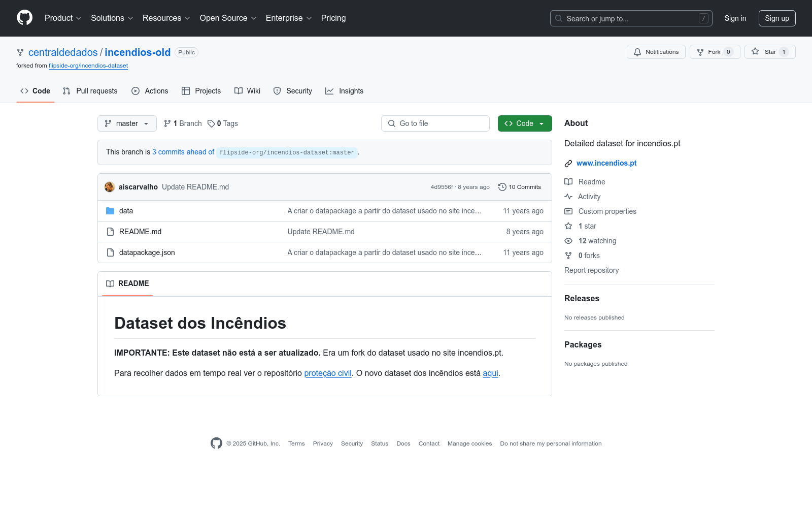Click the footer GitHub logo icon
The image size is (812, 508).
216,443
